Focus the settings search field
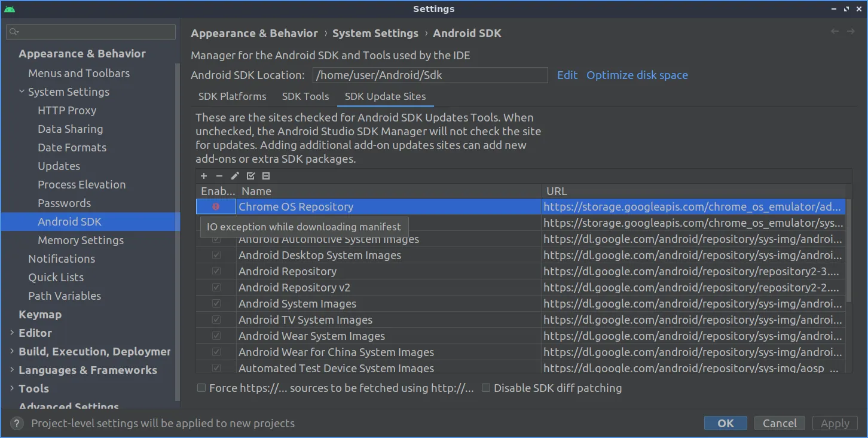The height and width of the screenshot is (438, 868). click(91, 32)
